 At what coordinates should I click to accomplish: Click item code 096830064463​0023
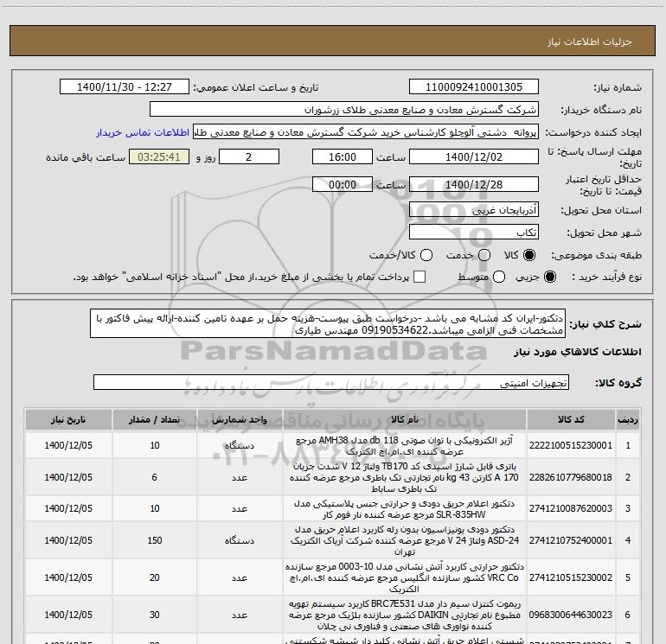[x=571, y=615]
